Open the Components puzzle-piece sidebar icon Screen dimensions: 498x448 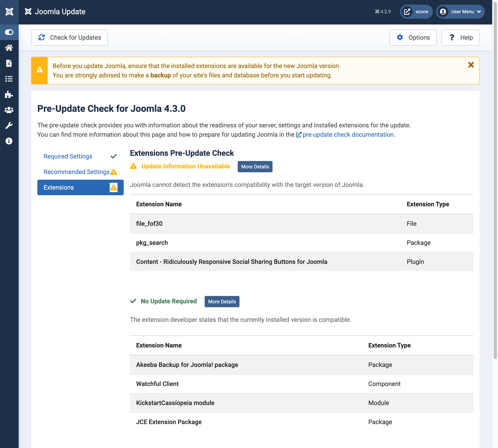pos(9,94)
